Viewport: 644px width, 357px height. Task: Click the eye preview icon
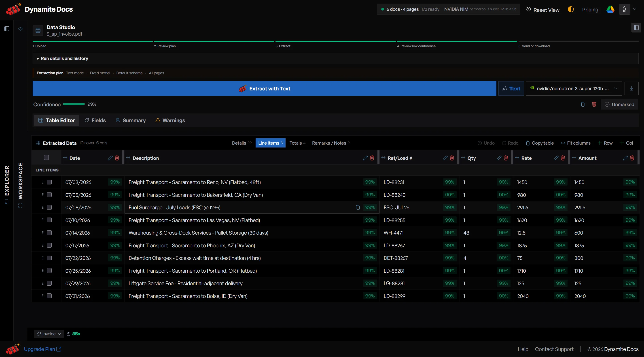21,29
